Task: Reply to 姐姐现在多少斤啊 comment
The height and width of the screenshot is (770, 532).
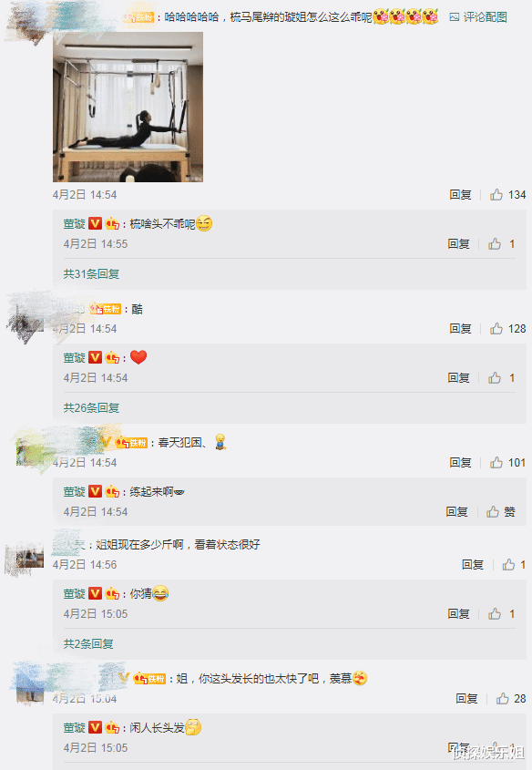Action: pyautogui.click(x=473, y=565)
